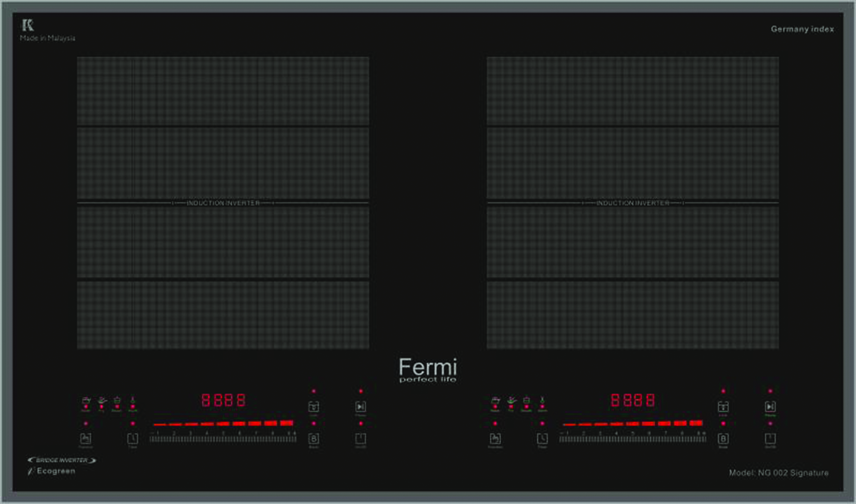Click the "perfect life" tagline

coord(428,380)
